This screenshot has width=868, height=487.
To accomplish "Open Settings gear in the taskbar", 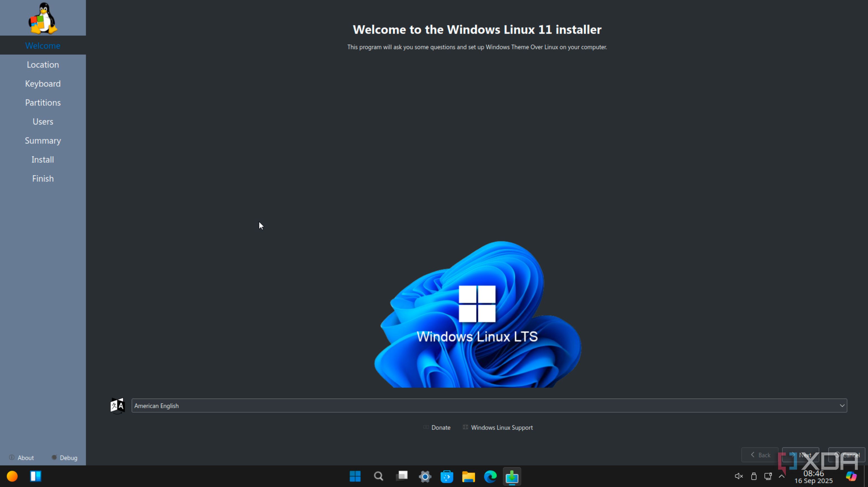I will [x=425, y=476].
